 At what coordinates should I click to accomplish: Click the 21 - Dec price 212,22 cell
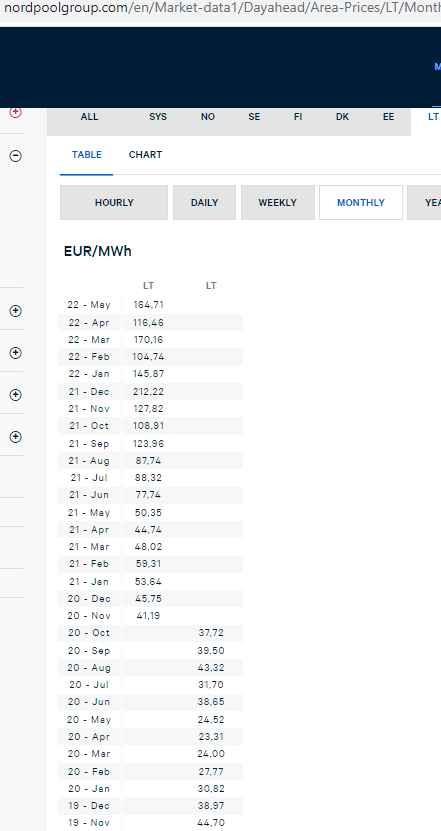pos(148,392)
